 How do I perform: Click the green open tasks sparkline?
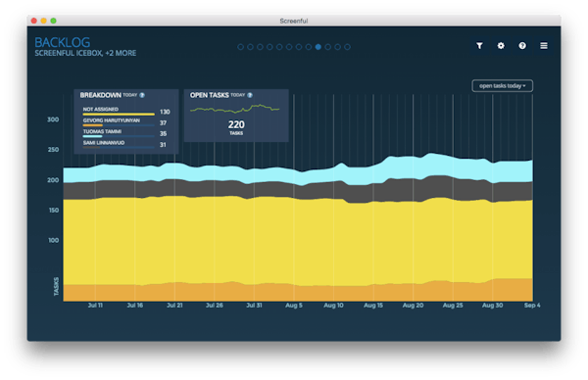(235, 109)
